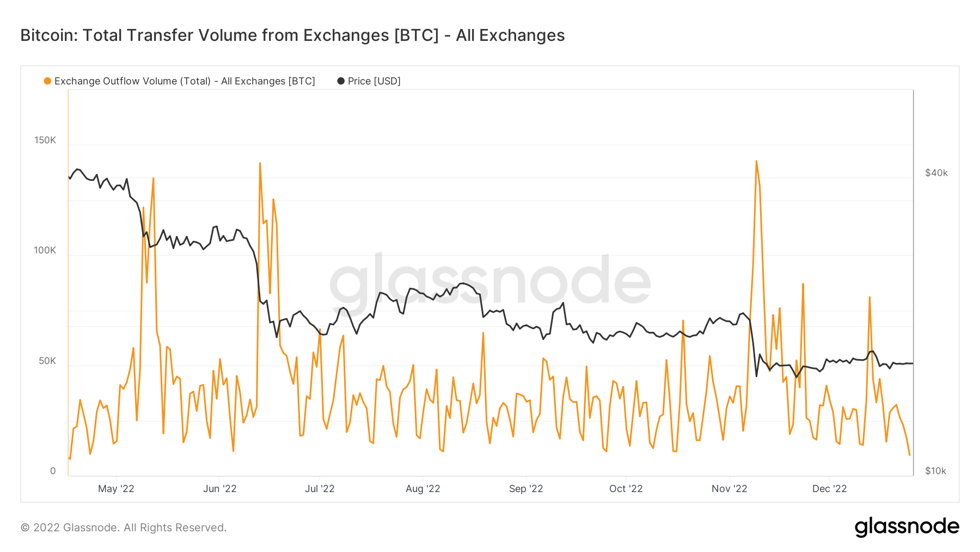Select the Oct '22 x-axis label
This screenshot has width=980, height=552.
click(626, 489)
